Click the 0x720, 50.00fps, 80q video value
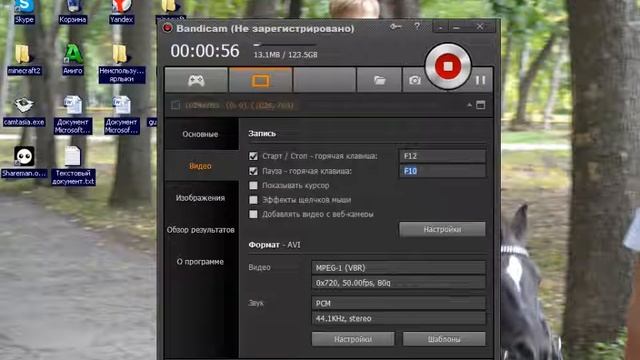The height and width of the screenshot is (360, 640). [399, 282]
